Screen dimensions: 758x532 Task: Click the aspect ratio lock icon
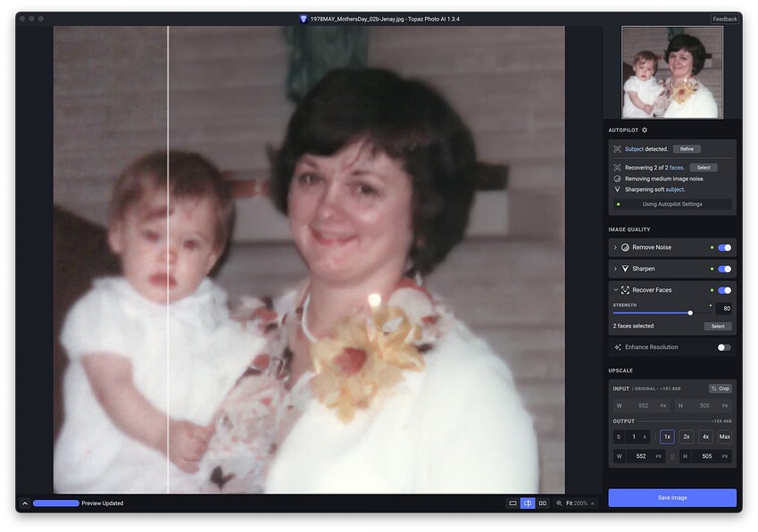672,456
